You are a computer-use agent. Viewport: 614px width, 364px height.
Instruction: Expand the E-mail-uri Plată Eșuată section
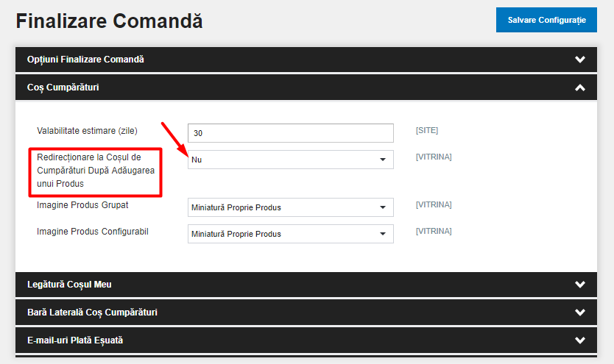coord(306,340)
